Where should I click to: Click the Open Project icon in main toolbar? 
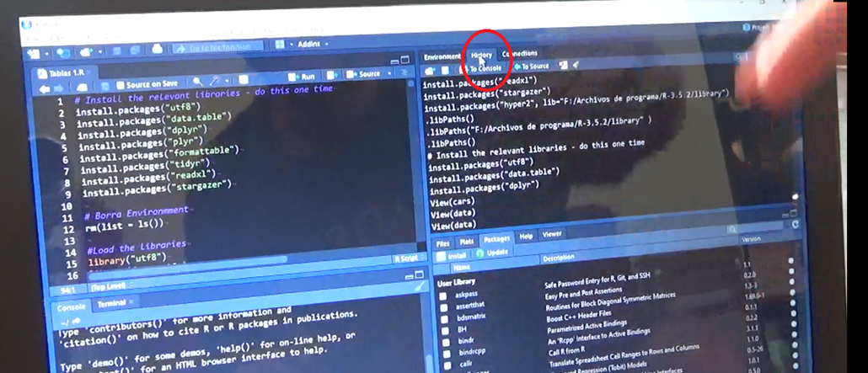pyautogui.click(x=64, y=52)
